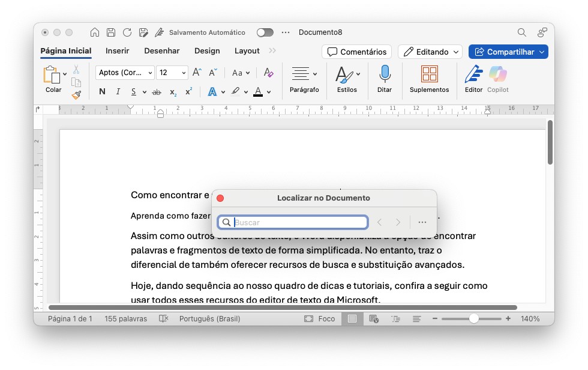Apply bold with the N icon
This screenshot has width=588, height=370.
point(102,92)
